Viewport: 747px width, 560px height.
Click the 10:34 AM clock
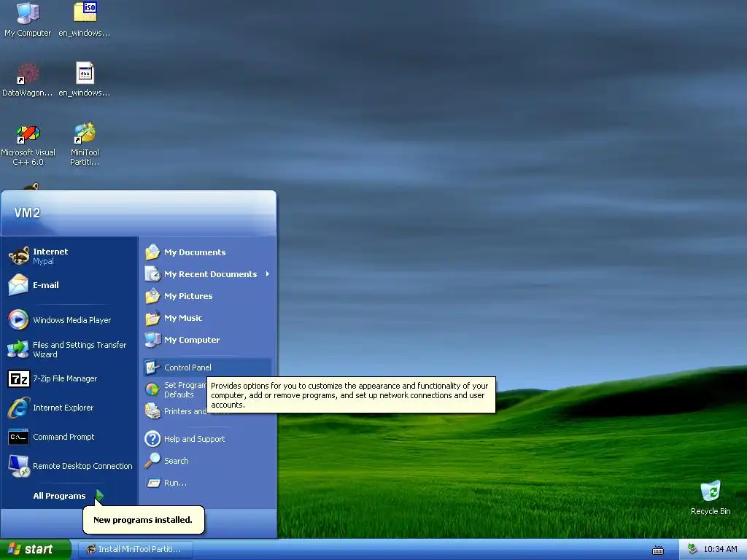tap(720, 549)
